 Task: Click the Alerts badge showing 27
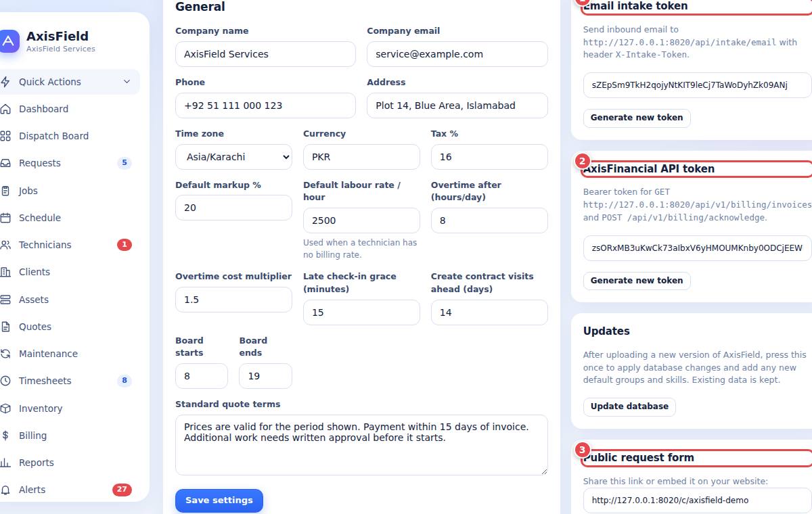122,490
